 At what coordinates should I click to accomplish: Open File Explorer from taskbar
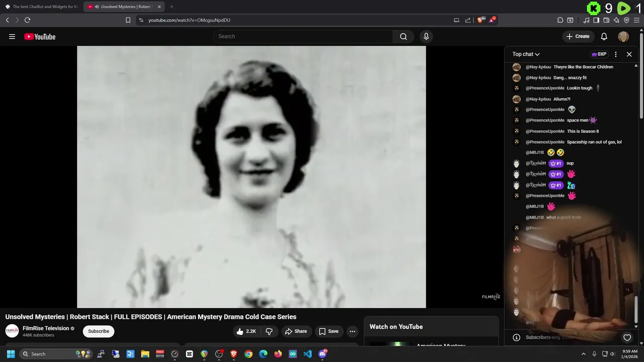(145, 354)
